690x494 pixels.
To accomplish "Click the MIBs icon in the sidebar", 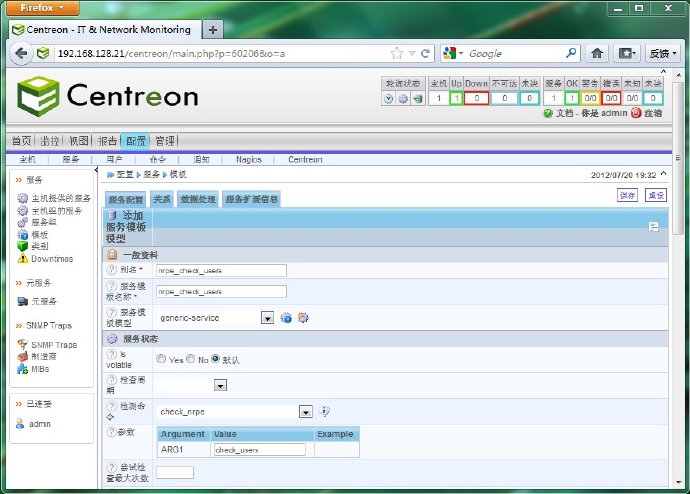I will click(22, 369).
